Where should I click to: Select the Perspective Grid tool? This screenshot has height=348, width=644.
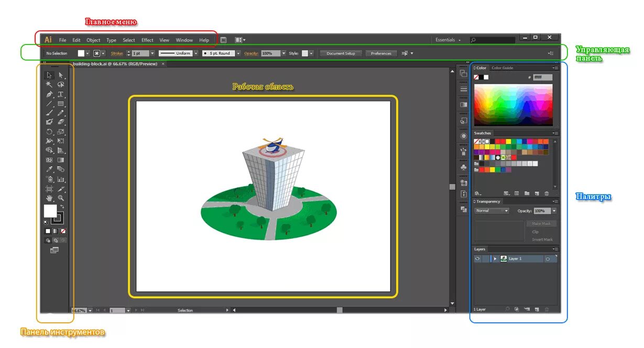pyautogui.click(x=61, y=150)
